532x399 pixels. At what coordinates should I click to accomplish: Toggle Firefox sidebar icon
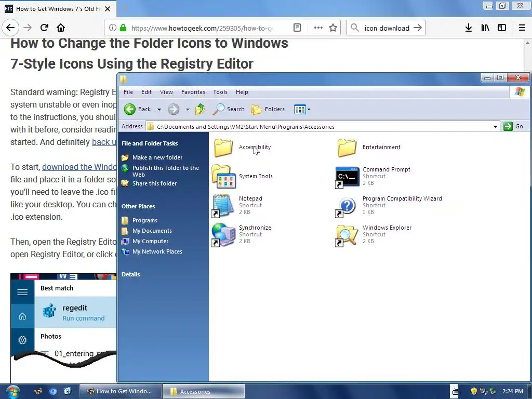coord(502,28)
